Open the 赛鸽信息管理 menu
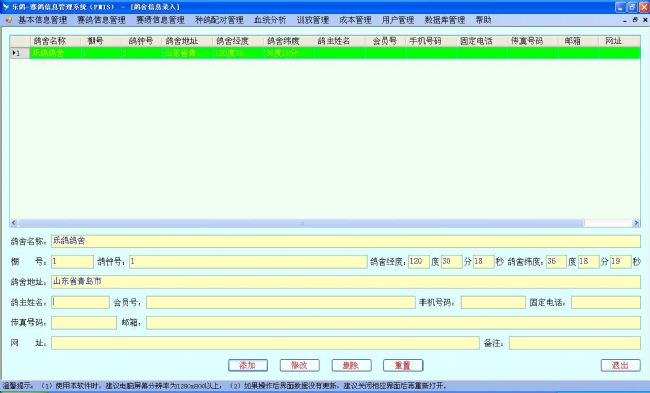The height and width of the screenshot is (393, 650). pyautogui.click(x=101, y=19)
